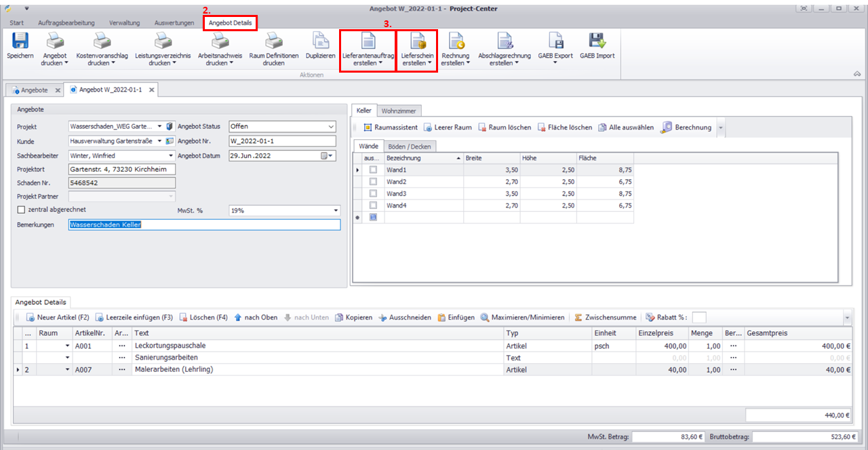Click the Speichern save icon
This screenshot has height=450, width=868.
pos(20,42)
